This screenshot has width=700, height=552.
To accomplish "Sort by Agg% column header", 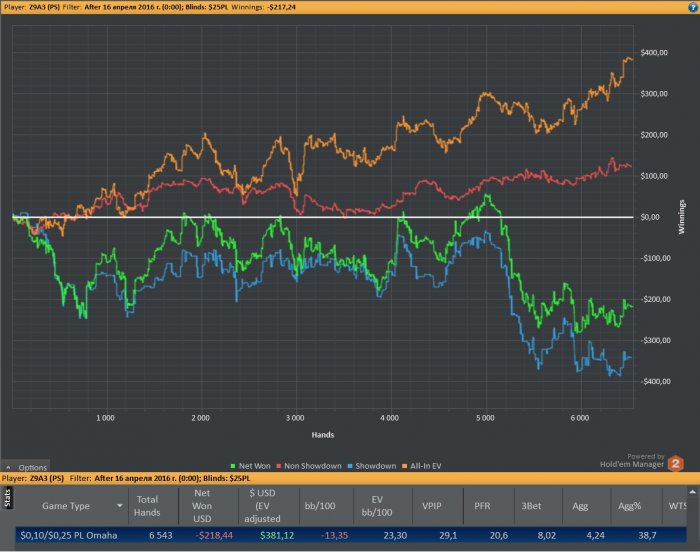I will pyautogui.click(x=629, y=506).
